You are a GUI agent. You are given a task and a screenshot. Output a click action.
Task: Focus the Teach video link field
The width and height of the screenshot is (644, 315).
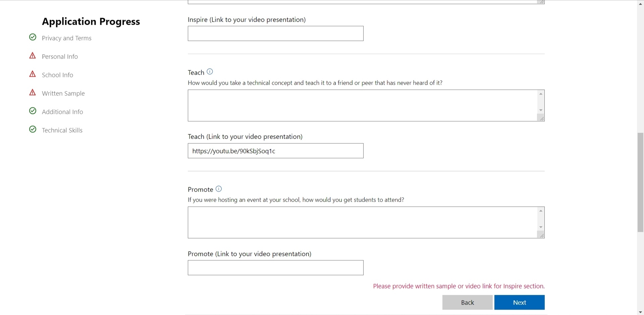(275, 151)
